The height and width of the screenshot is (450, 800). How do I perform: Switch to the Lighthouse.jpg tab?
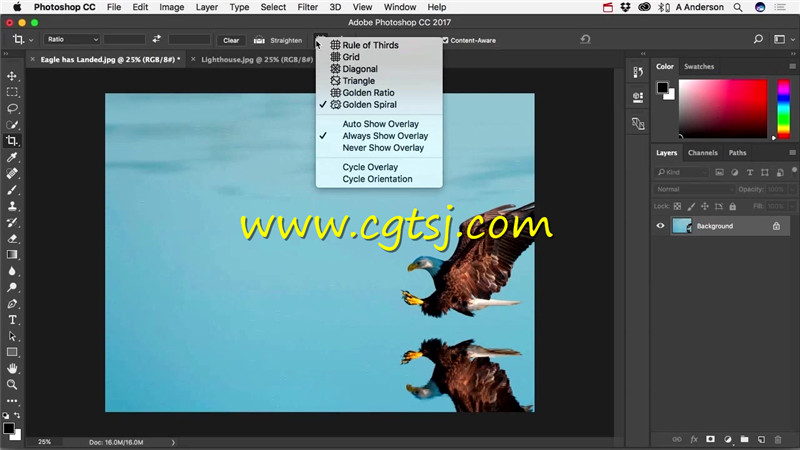coord(257,60)
